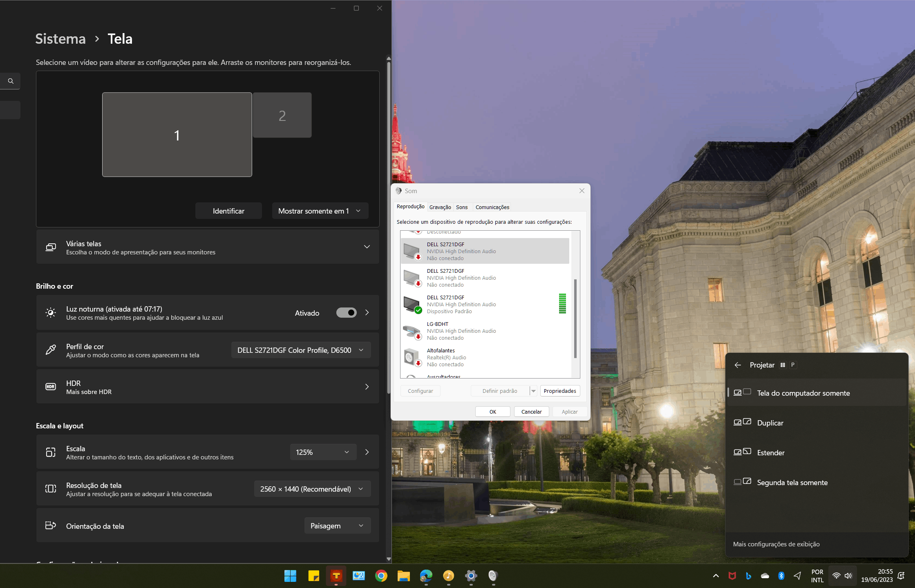
Task: Click the Bluetooth icon in system tray
Action: 781,576
